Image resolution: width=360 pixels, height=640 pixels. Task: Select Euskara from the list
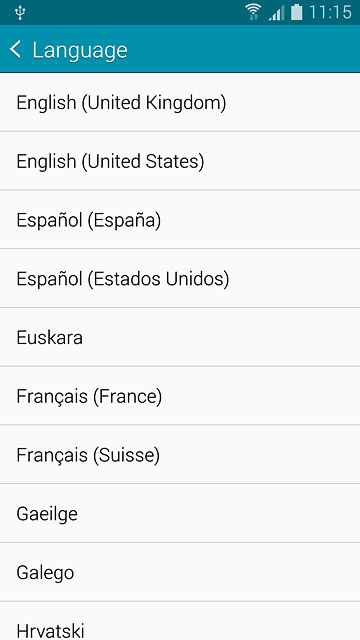tap(180, 337)
